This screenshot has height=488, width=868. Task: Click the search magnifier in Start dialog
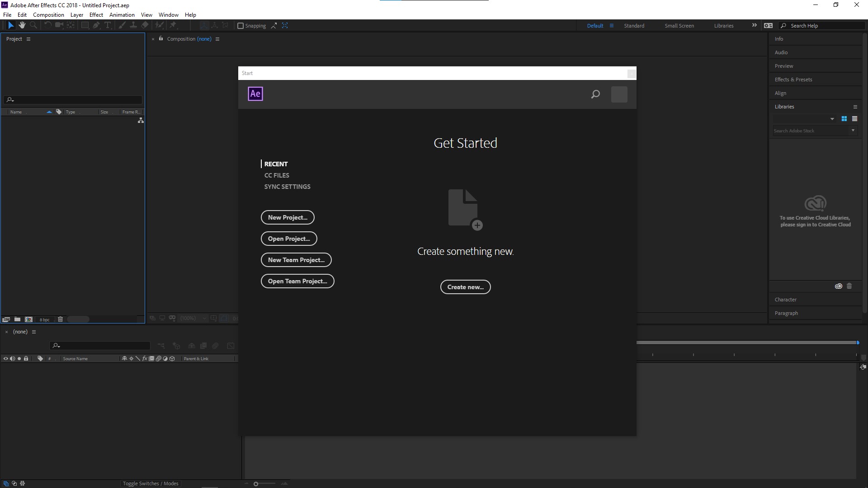pos(595,94)
